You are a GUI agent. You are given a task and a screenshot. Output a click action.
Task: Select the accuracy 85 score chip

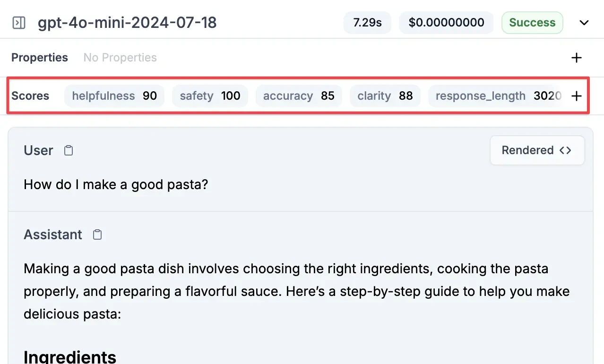[x=299, y=95]
